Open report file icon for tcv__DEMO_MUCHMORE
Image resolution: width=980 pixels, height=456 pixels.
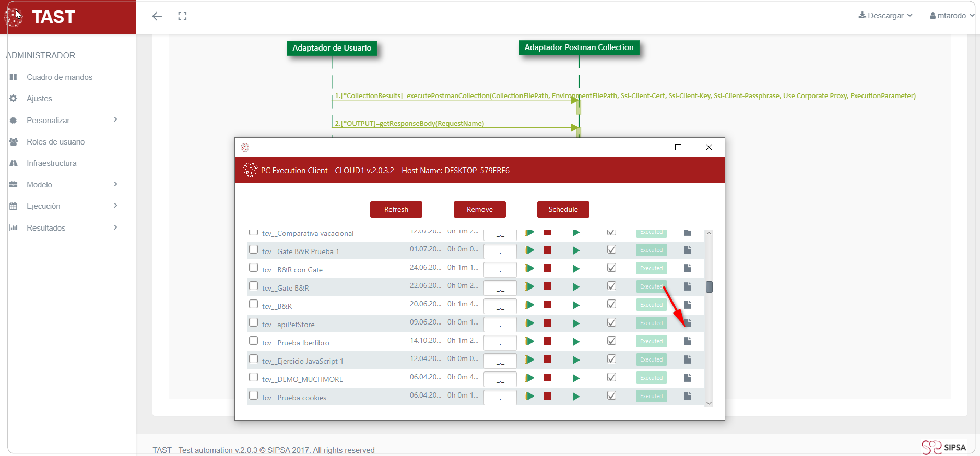pyautogui.click(x=688, y=378)
